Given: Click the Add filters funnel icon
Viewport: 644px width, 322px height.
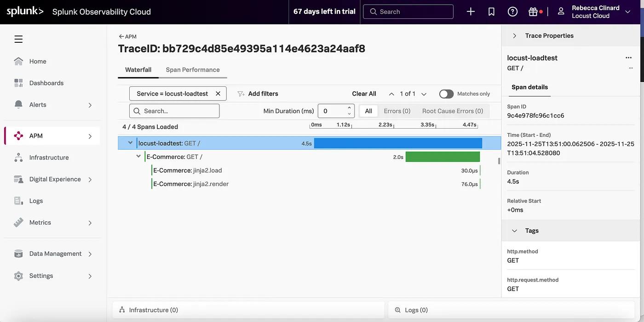Looking at the screenshot, I should 241,94.
